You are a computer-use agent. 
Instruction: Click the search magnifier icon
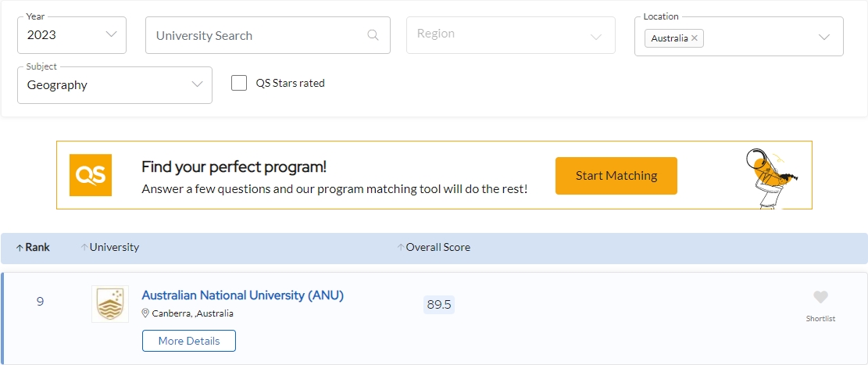(x=373, y=35)
